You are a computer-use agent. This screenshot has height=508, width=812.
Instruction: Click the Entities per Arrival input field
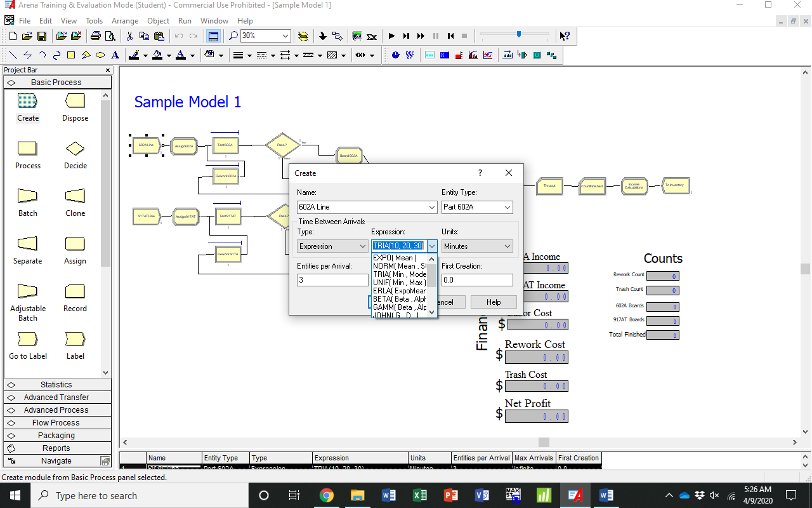pyautogui.click(x=332, y=280)
